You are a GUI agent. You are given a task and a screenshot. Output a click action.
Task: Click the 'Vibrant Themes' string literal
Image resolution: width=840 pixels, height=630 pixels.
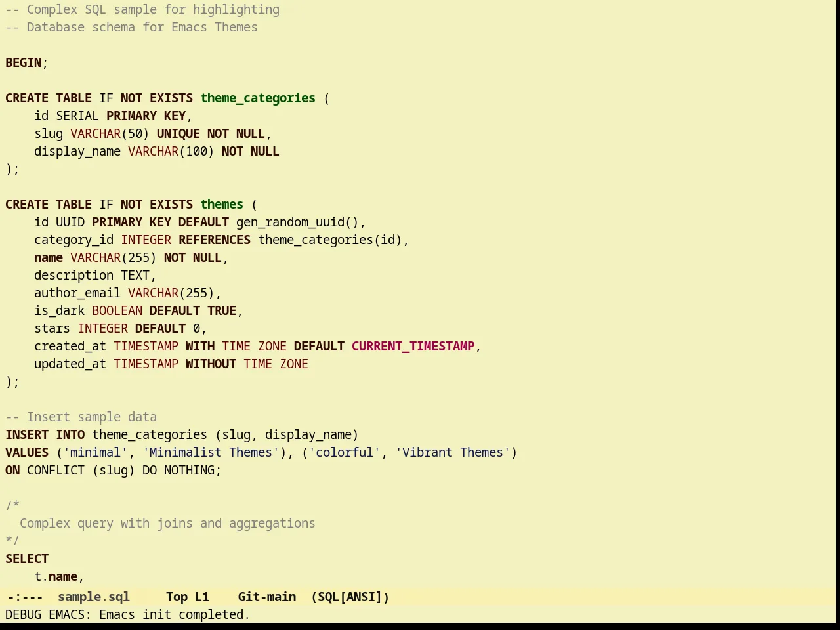[453, 453]
